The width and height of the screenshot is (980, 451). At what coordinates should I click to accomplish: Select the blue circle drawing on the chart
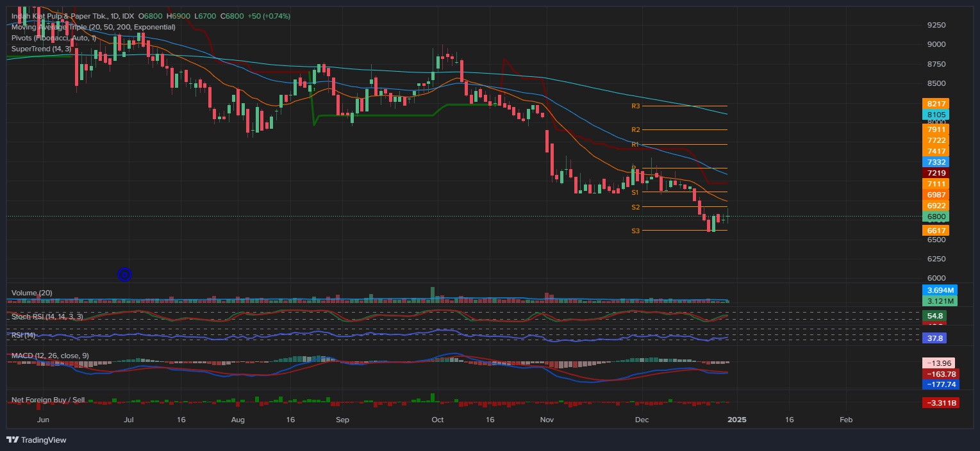click(x=125, y=274)
